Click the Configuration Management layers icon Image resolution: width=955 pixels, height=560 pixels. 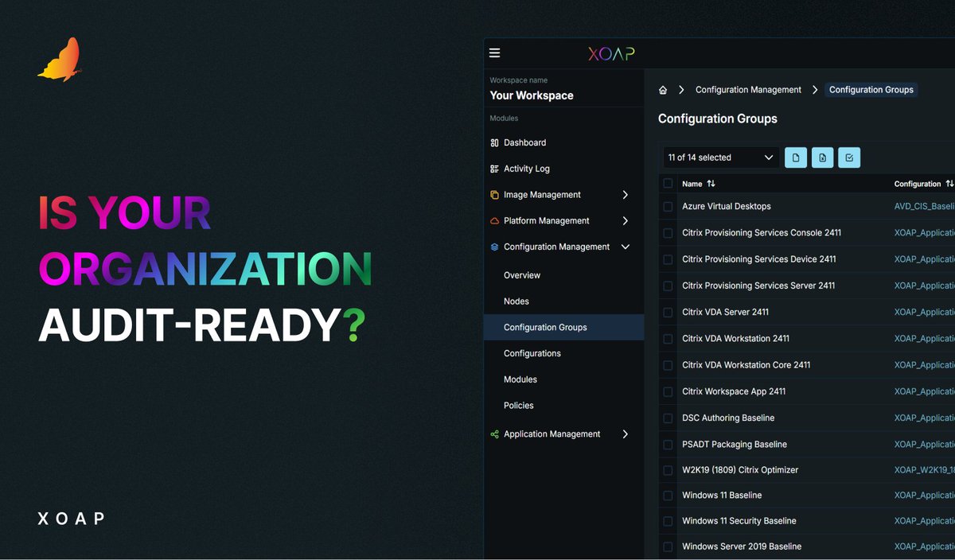coord(493,247)
